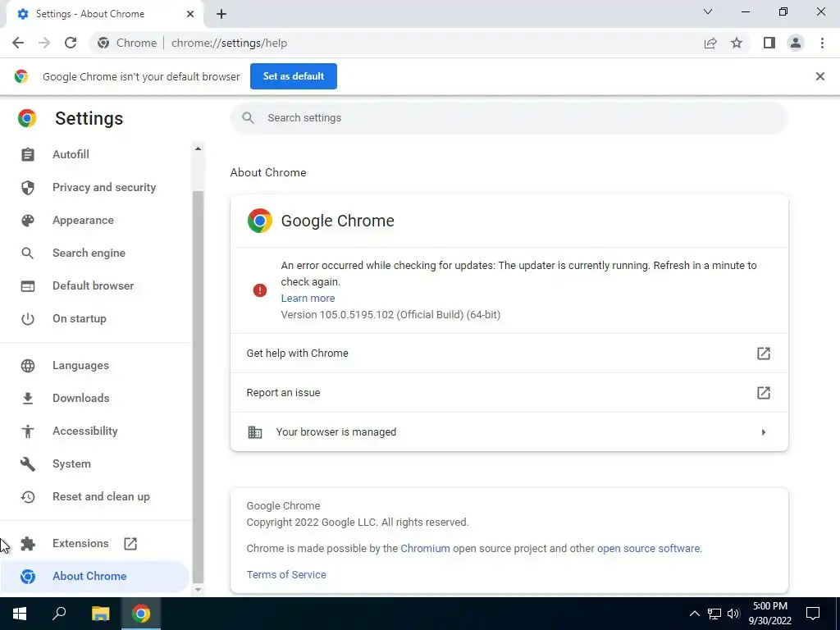Open File Explorer from taskbar
Viewport: 840px width, 630px height.
tap(100, 614)
